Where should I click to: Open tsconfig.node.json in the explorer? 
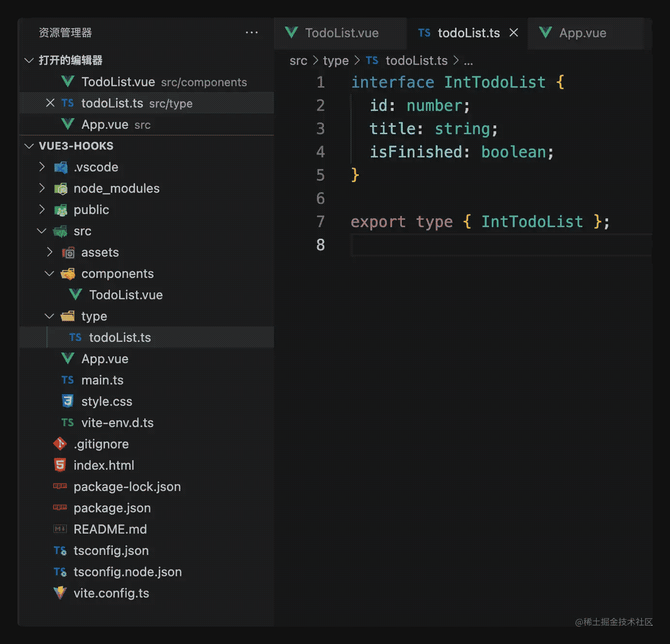tap(127, 572)
